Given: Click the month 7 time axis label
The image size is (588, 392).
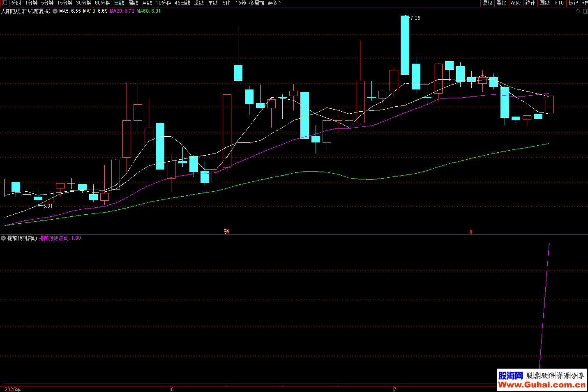Looking at the screenshot, I should coord(395,389).
